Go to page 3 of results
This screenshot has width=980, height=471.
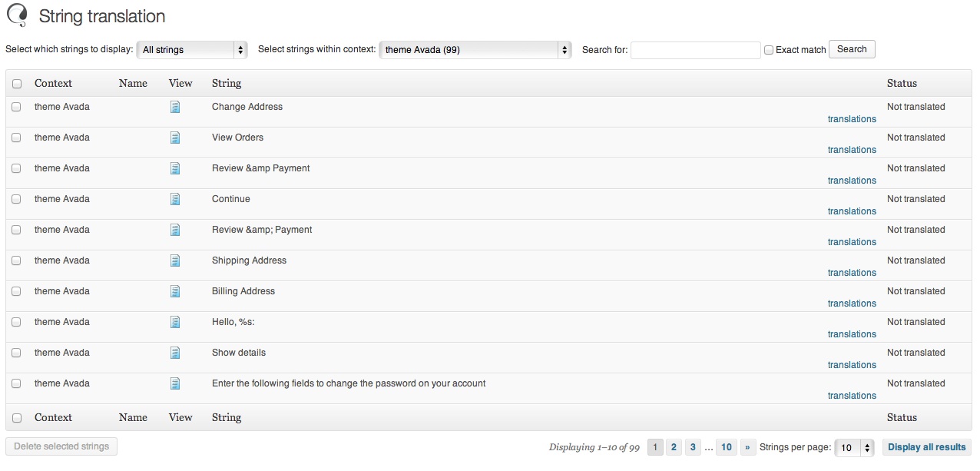[x=693, y=447]
